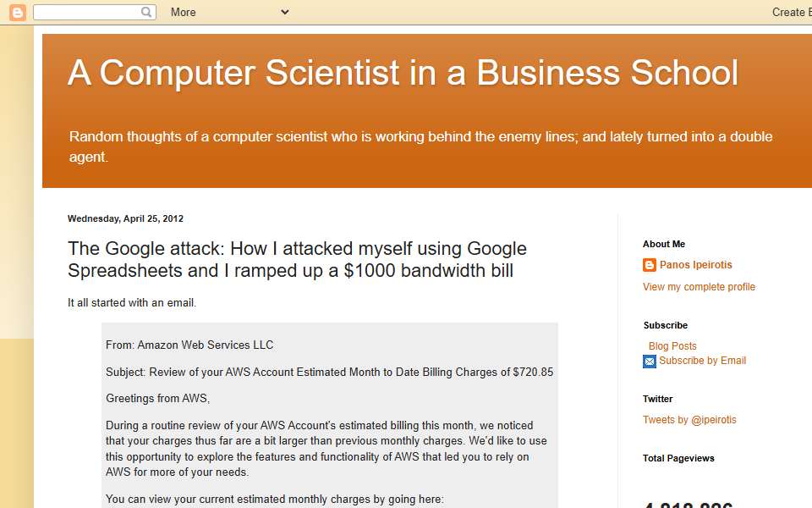Click the Total Pageviews counter number
812x508 pixels.
(688, 505)
